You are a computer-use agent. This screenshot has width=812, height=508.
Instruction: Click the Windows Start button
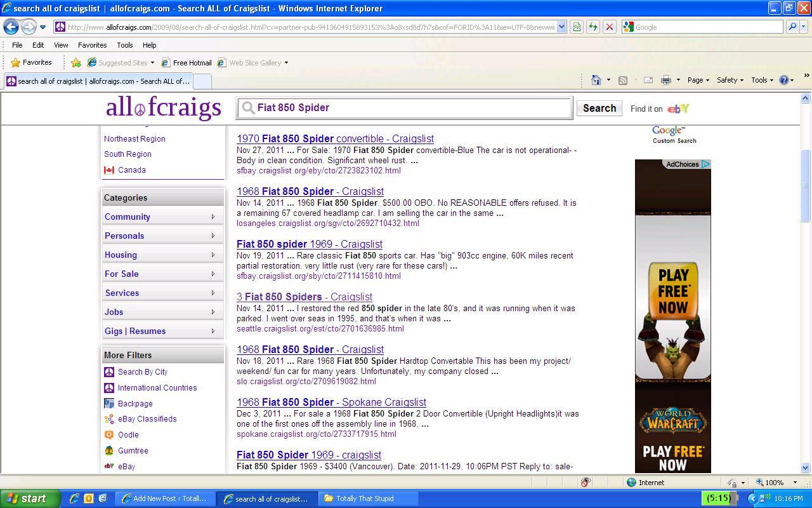click(30, 498)
